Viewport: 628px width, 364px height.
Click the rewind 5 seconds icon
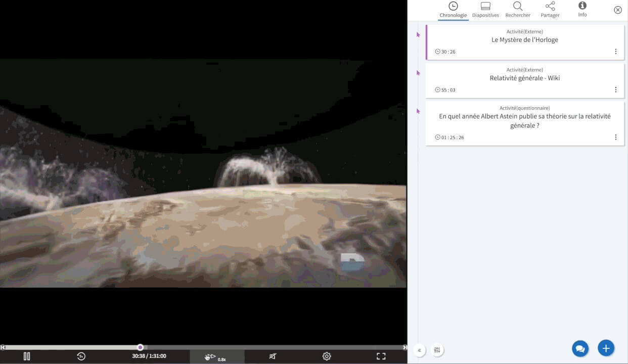click(81, 356)
